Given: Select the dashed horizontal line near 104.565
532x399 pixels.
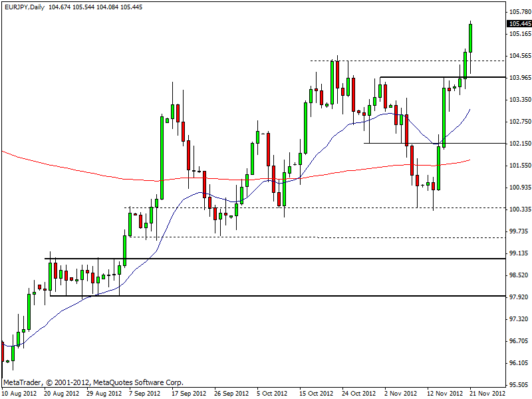Looking at the screenshot, I should coord(399,61).
